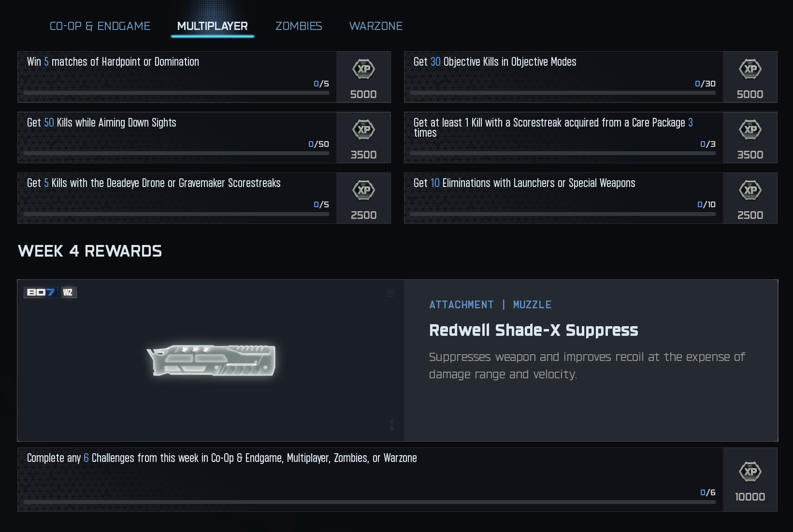Click the Complete any 6 Challenges progress bar
This screenshot has width=793, height=532.
tap(370, 502)
